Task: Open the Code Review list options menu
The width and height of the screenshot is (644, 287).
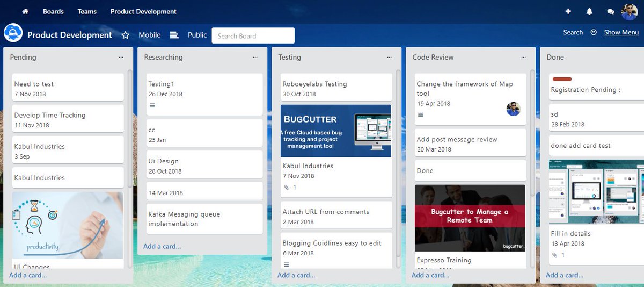Action: [x=524, y=57]
